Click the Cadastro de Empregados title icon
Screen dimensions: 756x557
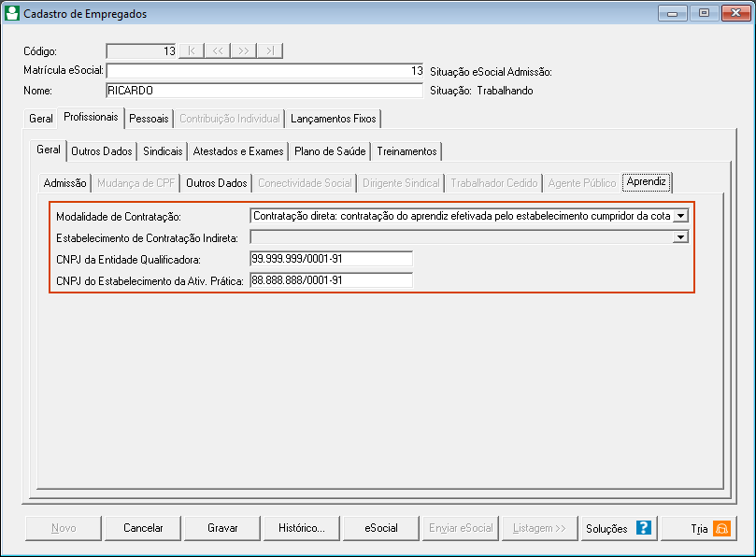click(x=11, y=13)
